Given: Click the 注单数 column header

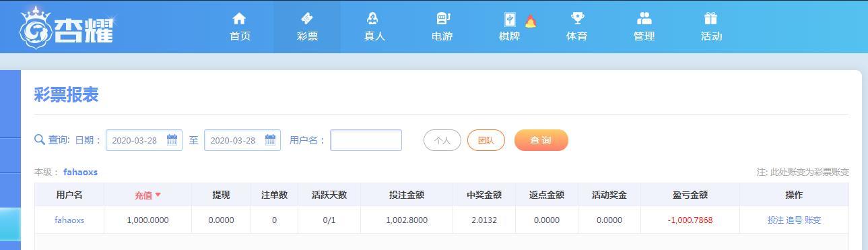Looking at the screenshot, I should 274,195.
